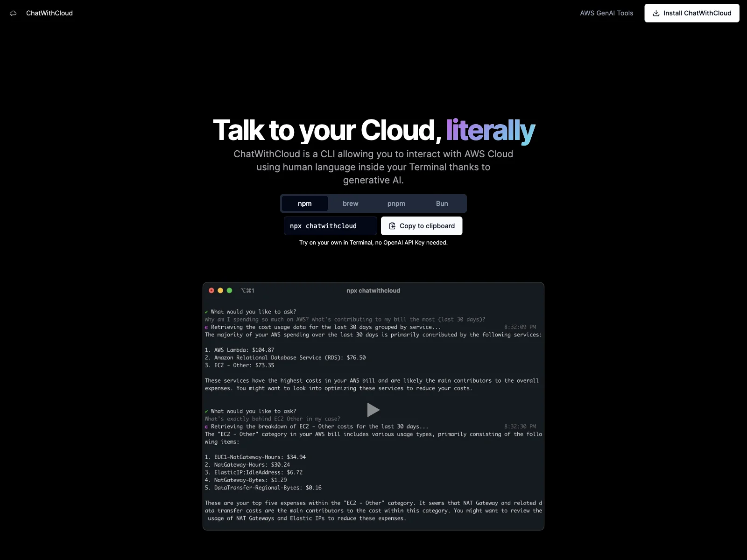Click the clipboard icon beside Copy text
The image size is (747, 560).
coord(392,226)
